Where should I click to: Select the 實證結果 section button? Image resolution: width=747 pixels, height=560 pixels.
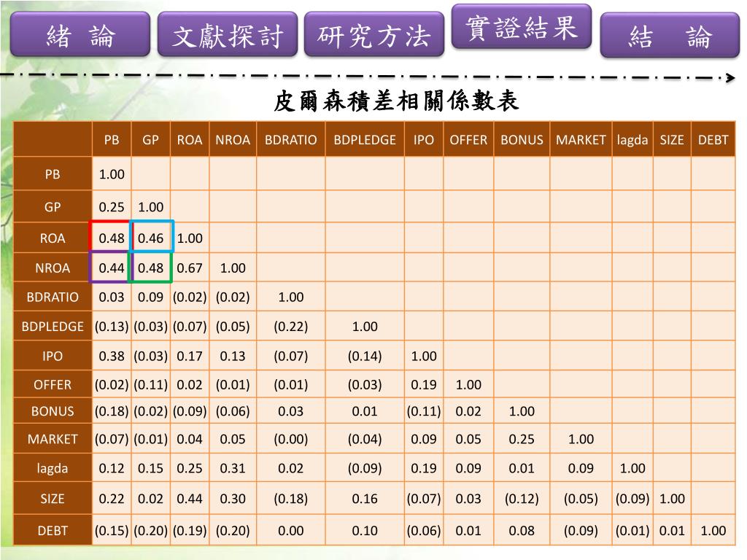[x=521, y=27]
